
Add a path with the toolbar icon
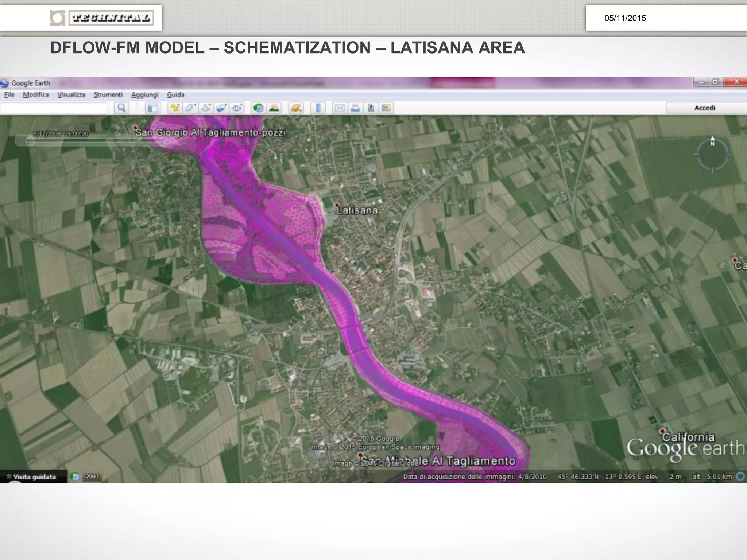tap(206, 108)
